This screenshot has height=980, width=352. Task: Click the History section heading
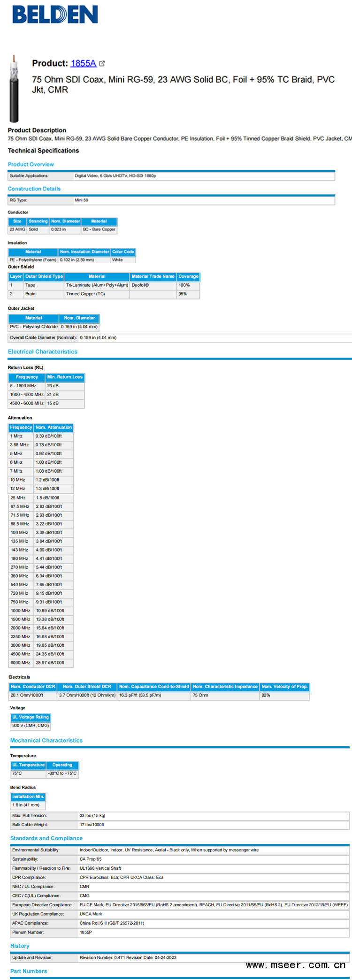click(x=20, y=946)
